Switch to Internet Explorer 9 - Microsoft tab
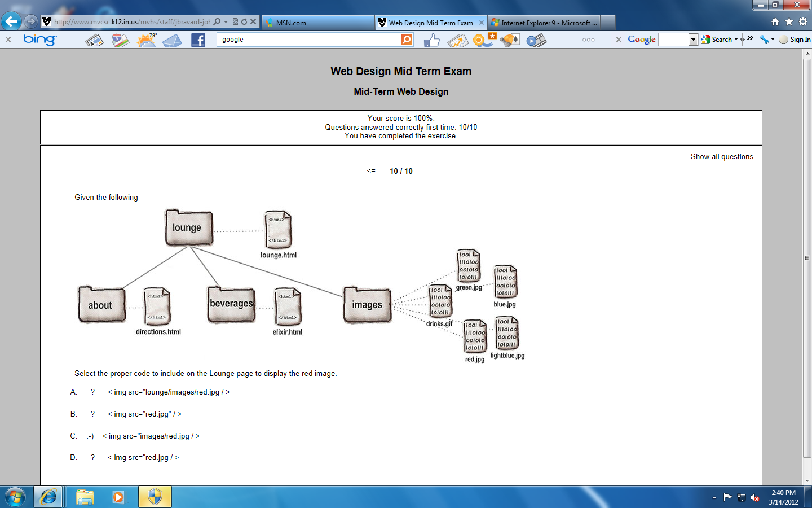Image resolution: width=812 pixels, height=508 pixels. click(x=545, y=23)
